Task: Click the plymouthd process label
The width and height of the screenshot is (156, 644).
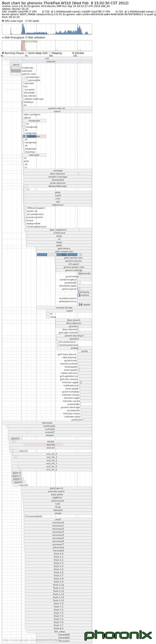Action: tap(34, 80)
